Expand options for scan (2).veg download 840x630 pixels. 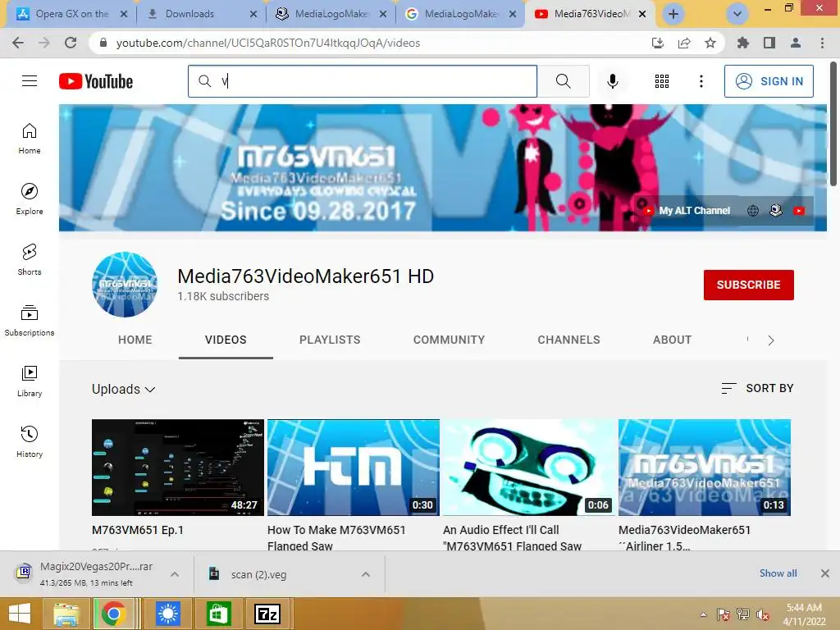click(x=366, y=574)
